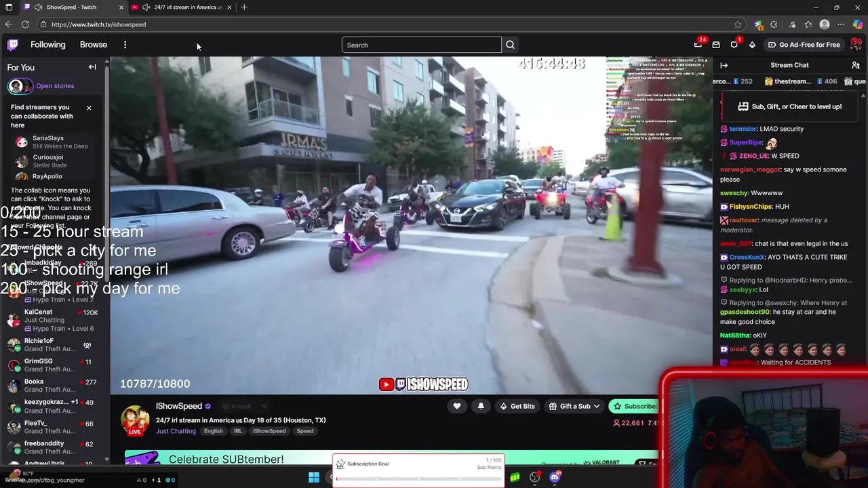Select the IShowSpeed tag
The width and height of the screenshot is (868, 488).
point(269,431)
